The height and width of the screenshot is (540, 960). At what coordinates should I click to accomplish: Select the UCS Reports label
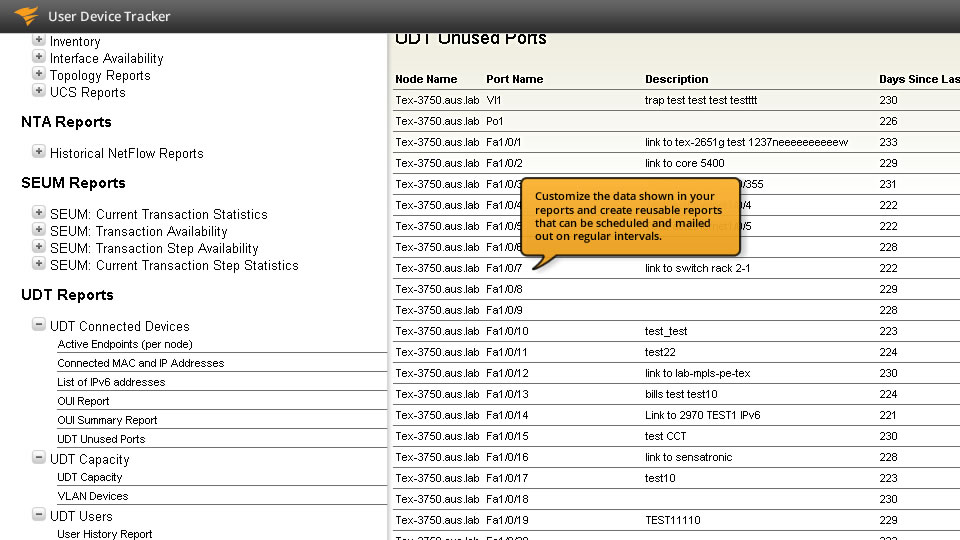click(88, 92)
